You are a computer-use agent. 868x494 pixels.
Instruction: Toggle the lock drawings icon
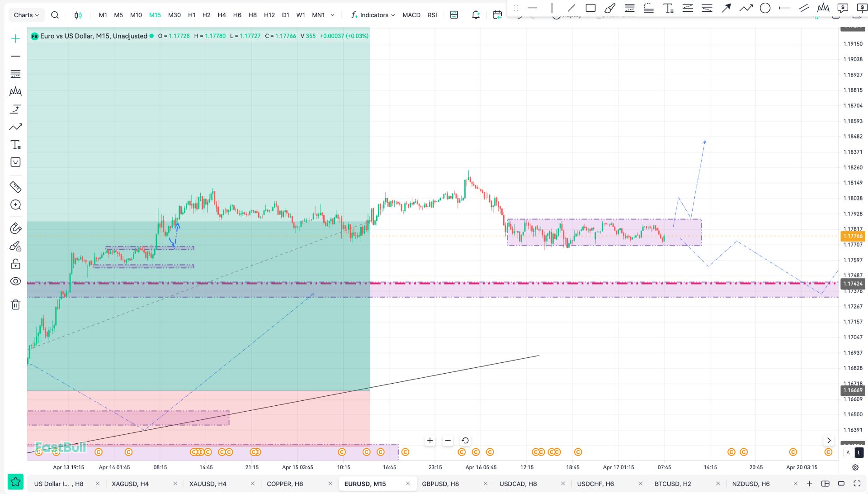15,264
